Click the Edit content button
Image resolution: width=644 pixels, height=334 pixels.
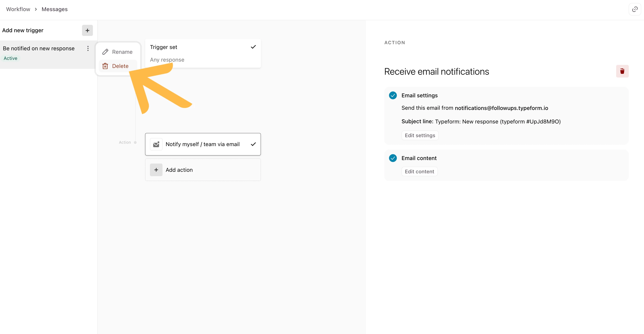click(x=419, y=172)
